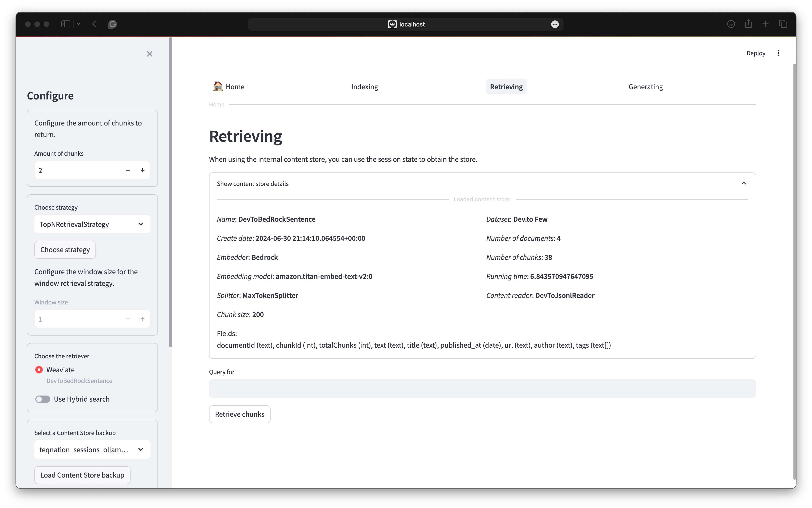Switch to the Indexing tab
812x508 pixels.
pos(364,86)
